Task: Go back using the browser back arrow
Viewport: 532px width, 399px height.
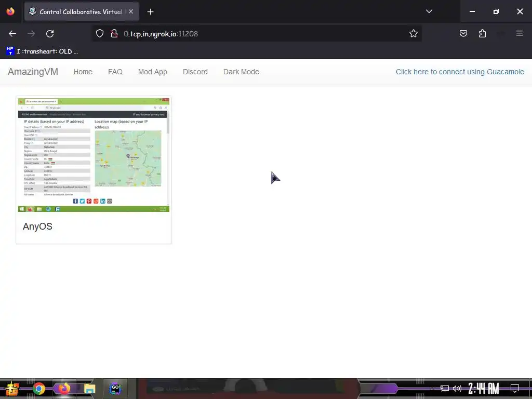Action: 12,34
